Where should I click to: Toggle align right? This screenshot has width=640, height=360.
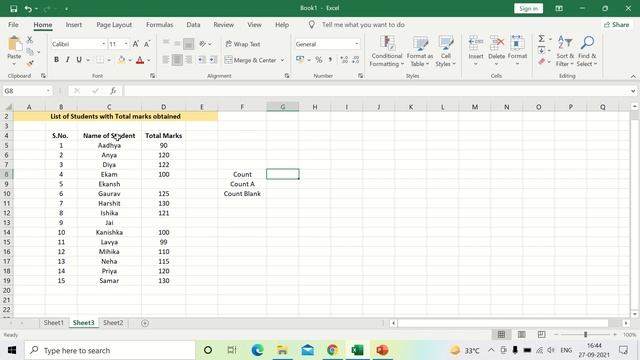tap(189, 60)
